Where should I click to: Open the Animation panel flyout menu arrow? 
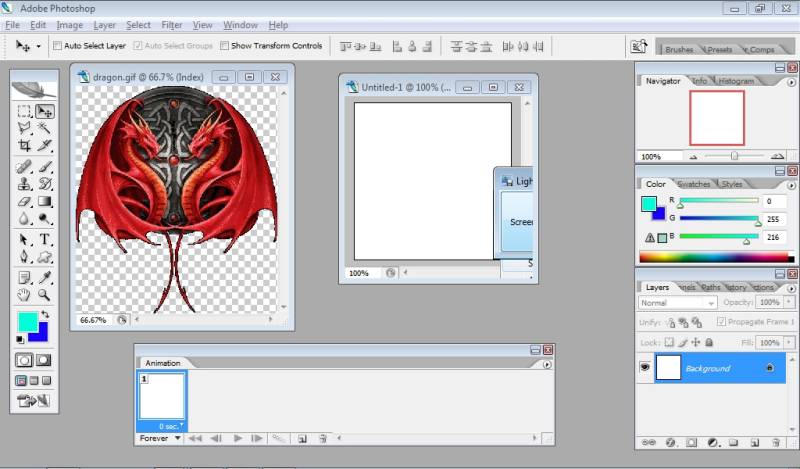coord(547,364)
